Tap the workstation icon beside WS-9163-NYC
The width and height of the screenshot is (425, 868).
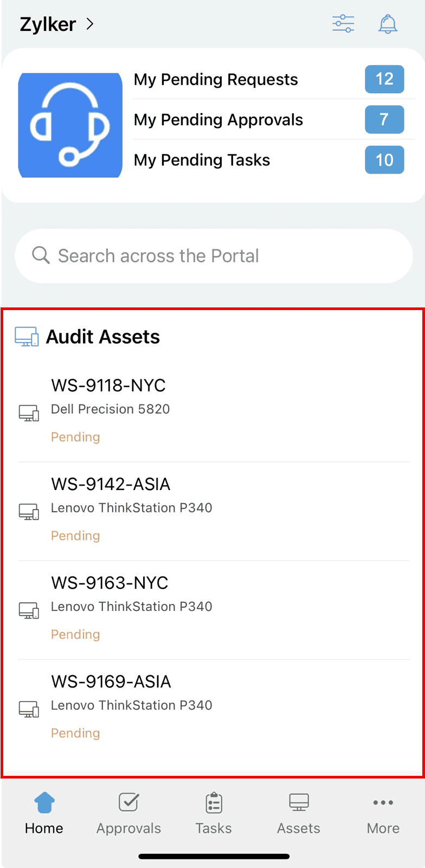click(x=29, y=610)
